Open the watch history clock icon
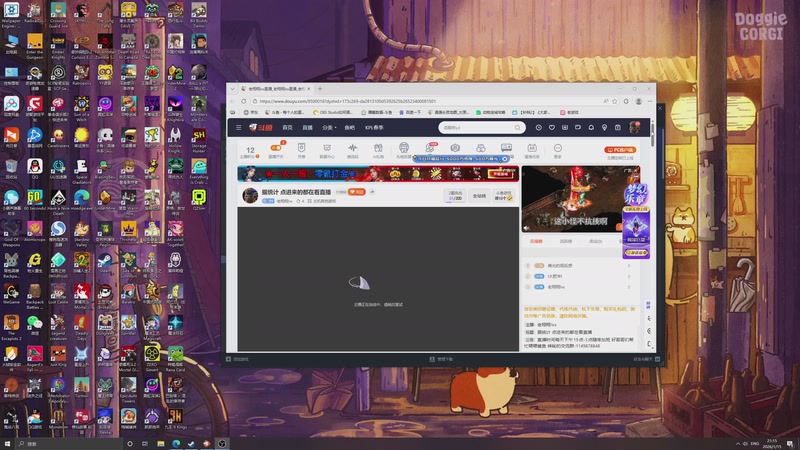This screenshot has height=450, width=800. point(538,128)
